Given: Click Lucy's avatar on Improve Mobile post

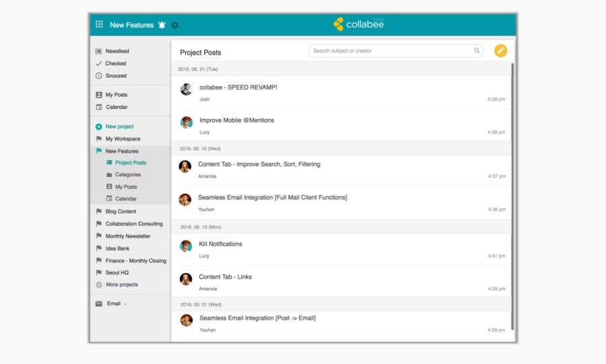Looking at the screenshot, I should pos(187,122).
